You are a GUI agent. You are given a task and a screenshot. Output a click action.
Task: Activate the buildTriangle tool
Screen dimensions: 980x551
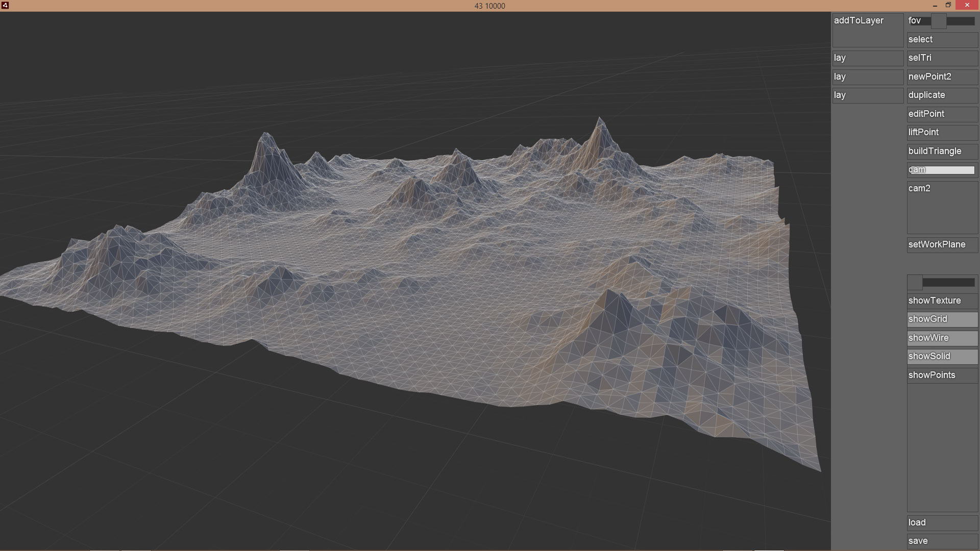click(942, 152)
